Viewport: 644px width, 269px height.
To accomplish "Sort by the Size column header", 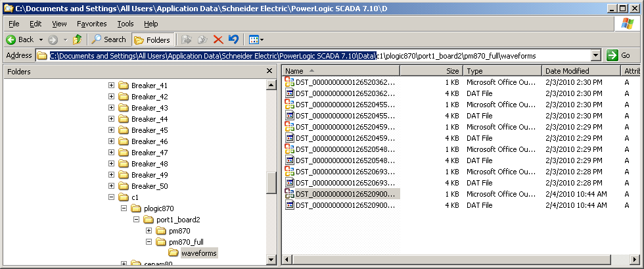I will point(431,71).
